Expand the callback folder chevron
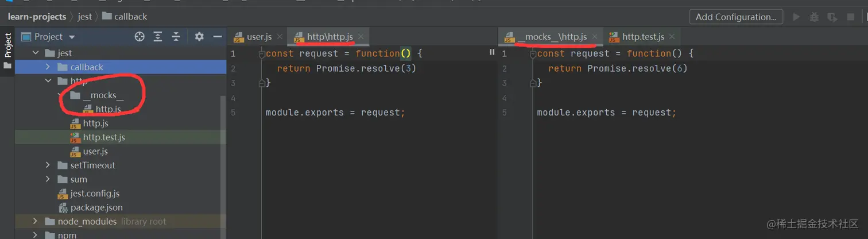This screenshot has width=868, height=239. [48, 67]
